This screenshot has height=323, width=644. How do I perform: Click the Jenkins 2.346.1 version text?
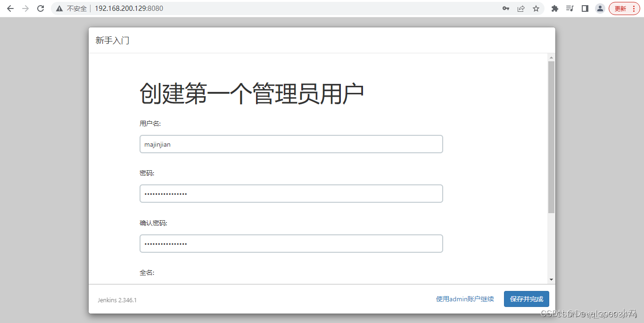click(x=117, y=300)
